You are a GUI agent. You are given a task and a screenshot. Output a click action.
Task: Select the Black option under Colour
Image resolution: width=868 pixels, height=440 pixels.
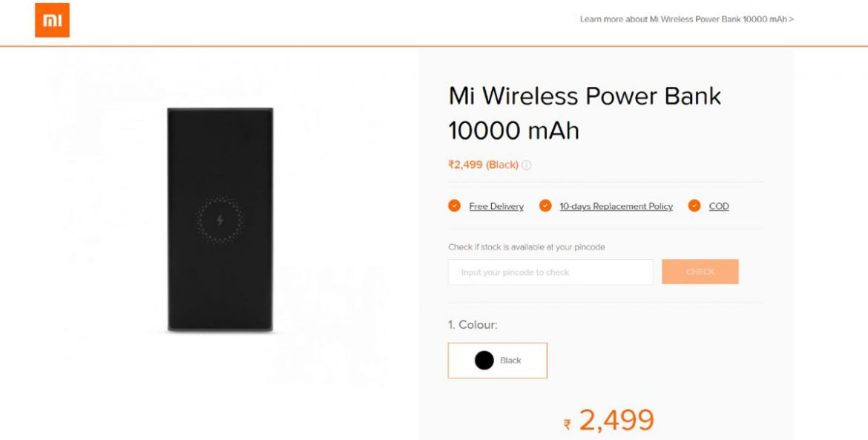497,360
